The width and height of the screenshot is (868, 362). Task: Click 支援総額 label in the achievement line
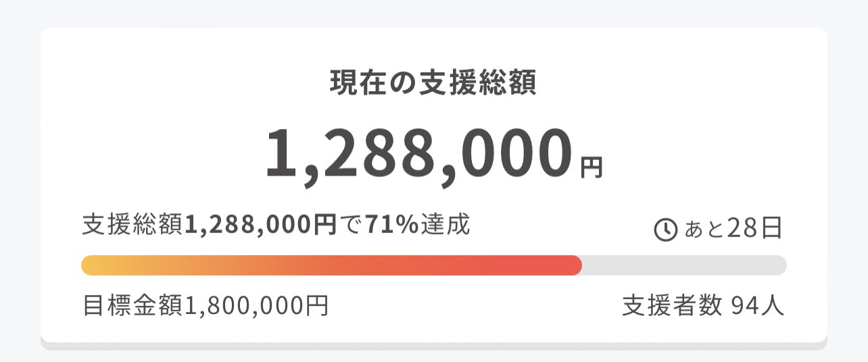132,225
